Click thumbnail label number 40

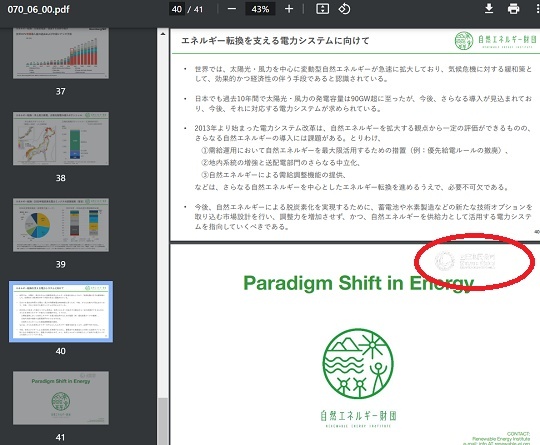pyautogui.click(x=61, y=351)
